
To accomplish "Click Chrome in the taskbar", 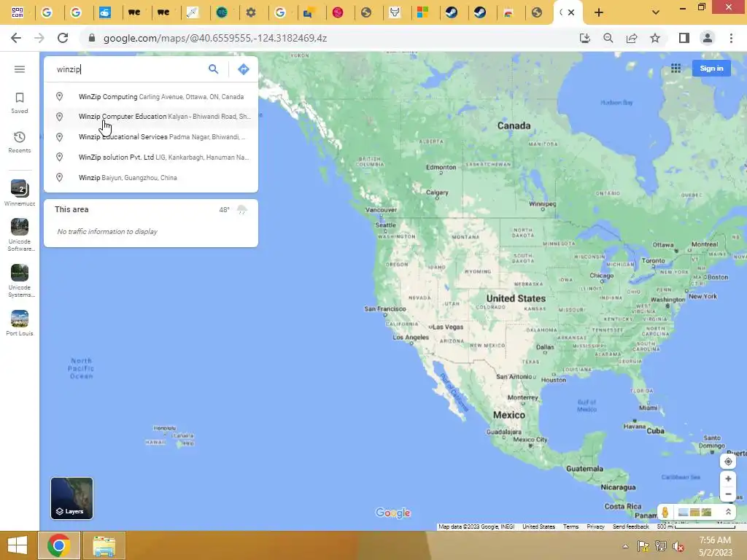I will coord(59,545).
